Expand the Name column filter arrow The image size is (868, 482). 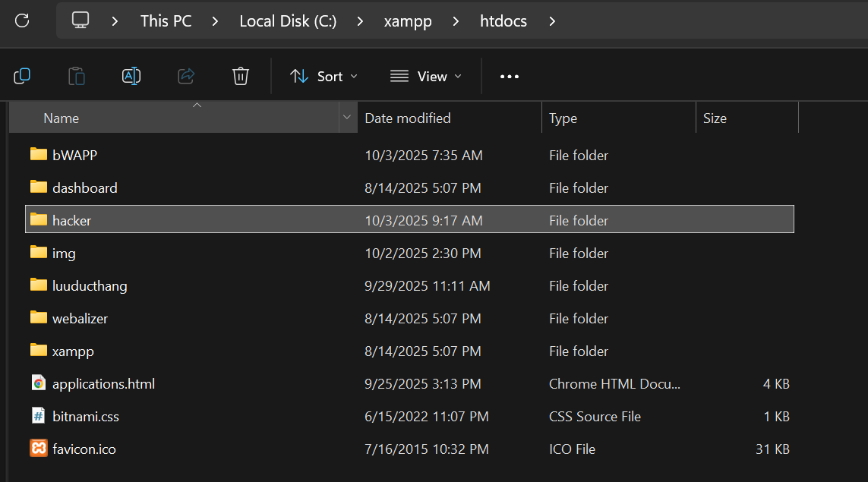(347, 118)
